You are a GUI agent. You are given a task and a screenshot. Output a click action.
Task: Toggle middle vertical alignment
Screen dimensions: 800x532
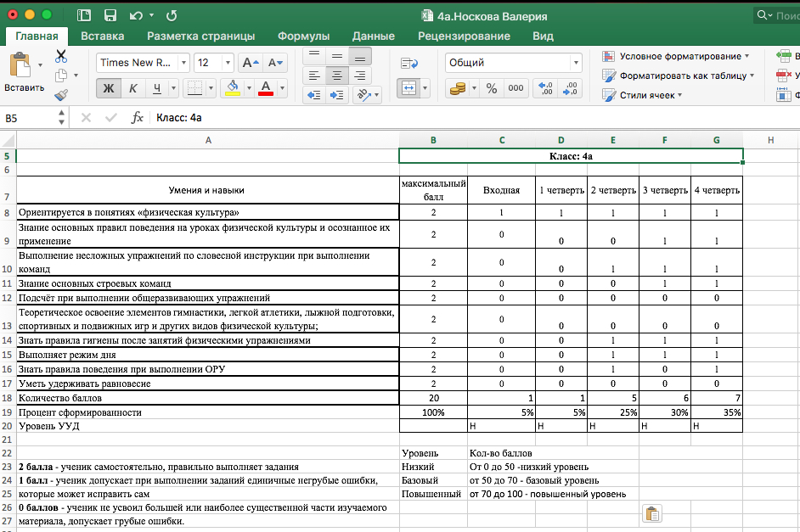337,55
